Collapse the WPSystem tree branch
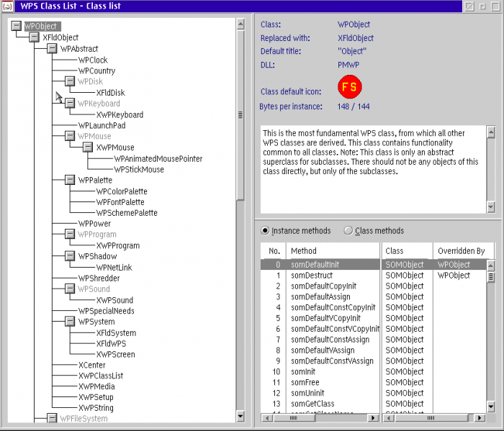Image resolution: width=504 pixels, height=431 pixels. point(70,322)
